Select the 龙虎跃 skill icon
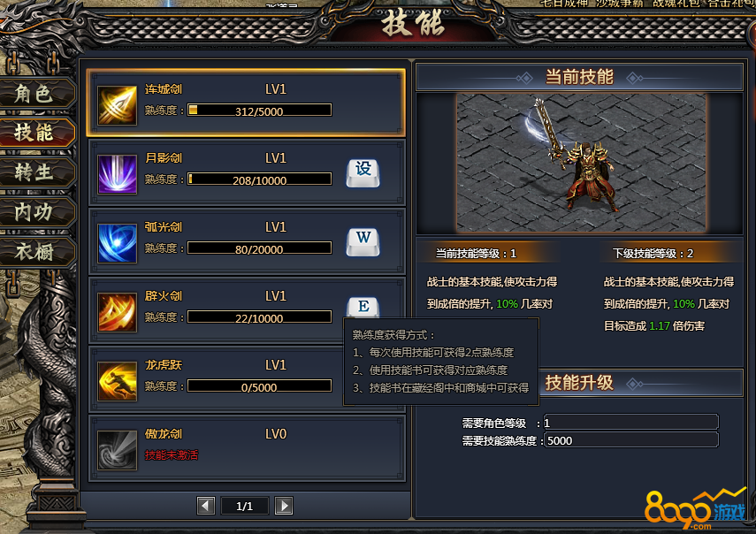756x534 pixels. (118, 381)
